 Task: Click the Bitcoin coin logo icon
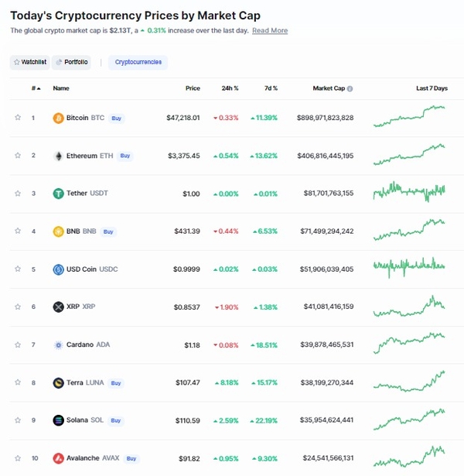58,118
